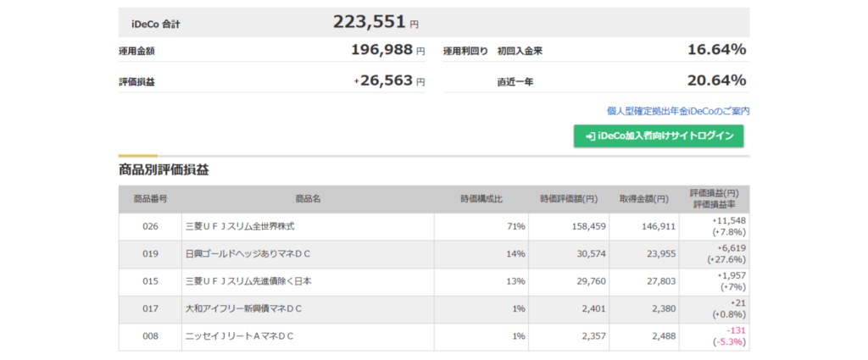Click the 直近一年 20.64% yield value
The width and height of the screenshot is (868, 360).
(x=716, y=81)
